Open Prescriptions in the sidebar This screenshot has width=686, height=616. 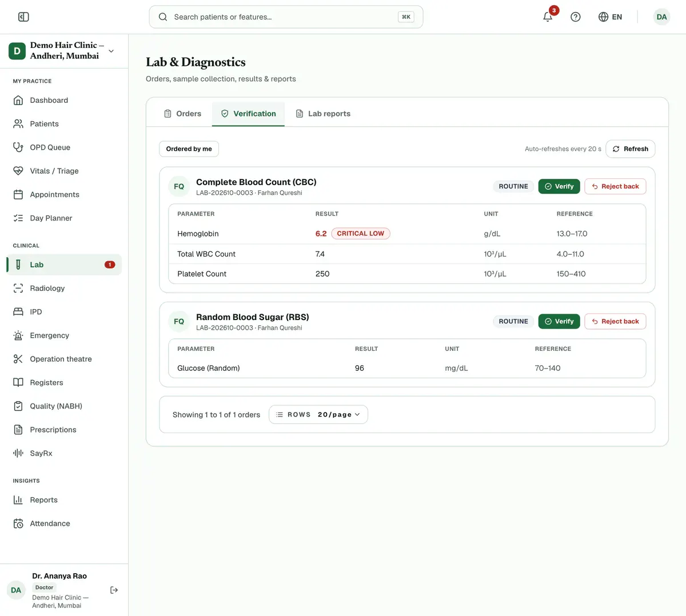pyautogui.click(x=64, y=430)
